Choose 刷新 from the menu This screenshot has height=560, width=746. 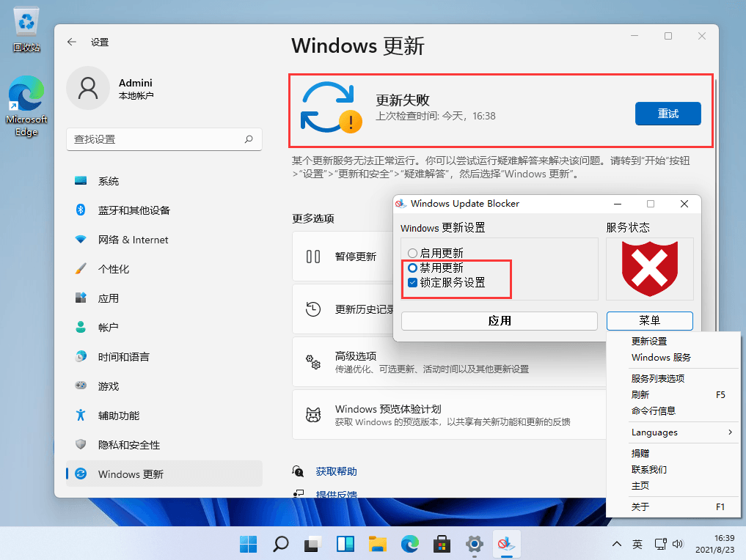coord(673,394)
